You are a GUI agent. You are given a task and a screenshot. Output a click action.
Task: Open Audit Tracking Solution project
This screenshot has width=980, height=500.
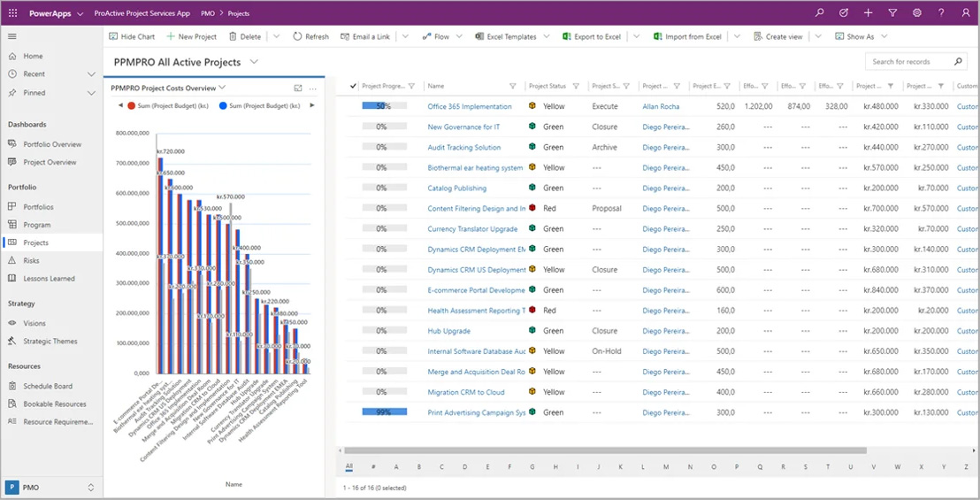(463, 148)
